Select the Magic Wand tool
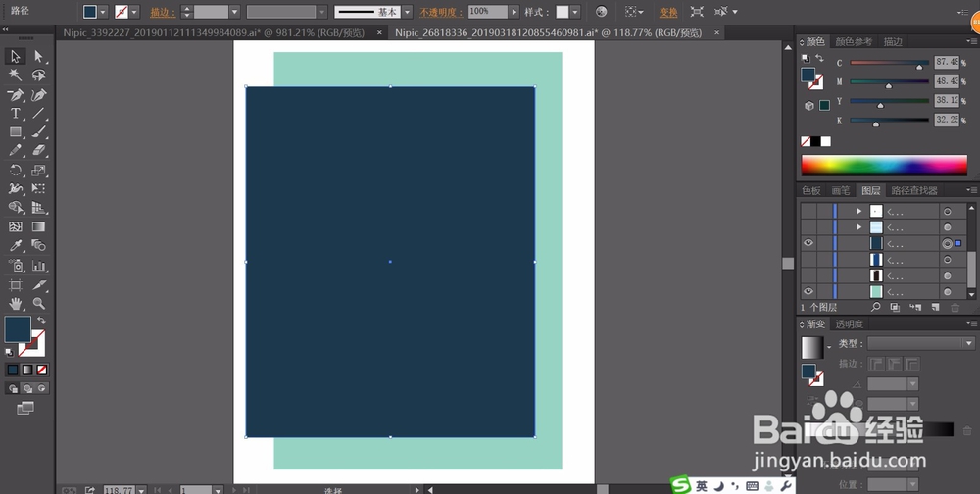The width and height of the screenshot is (980, 494). 15,75
